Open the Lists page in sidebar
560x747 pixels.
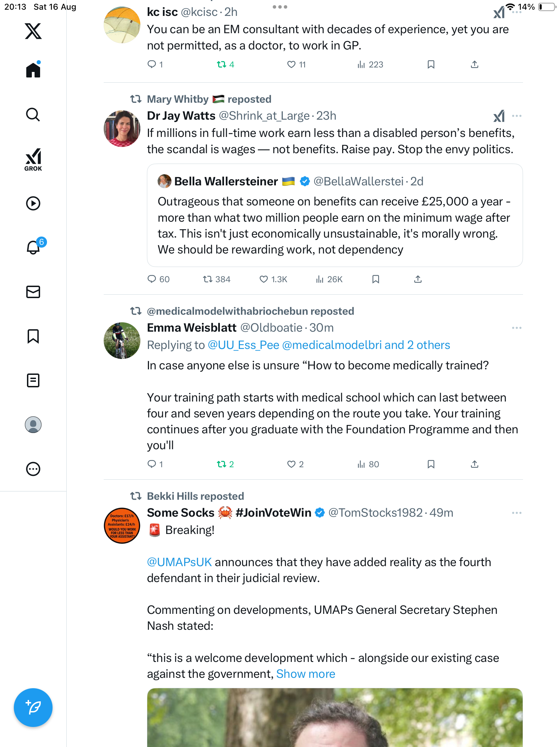tap(33, 380)
